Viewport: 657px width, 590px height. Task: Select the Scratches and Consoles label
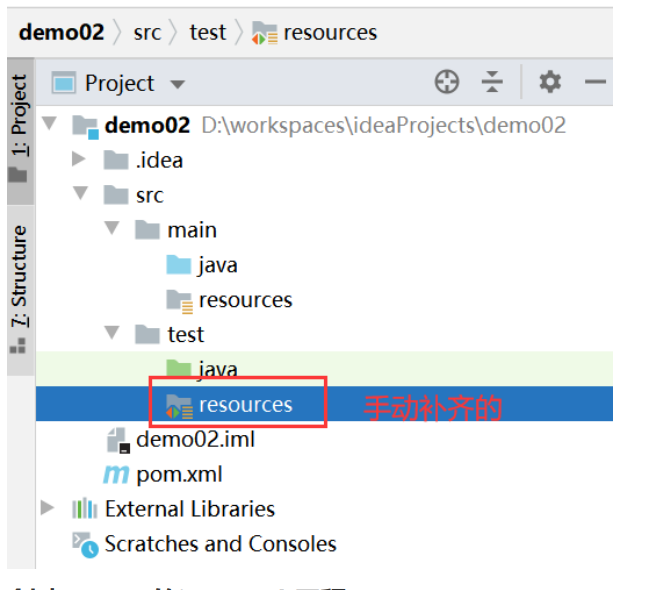coord(220,544)
